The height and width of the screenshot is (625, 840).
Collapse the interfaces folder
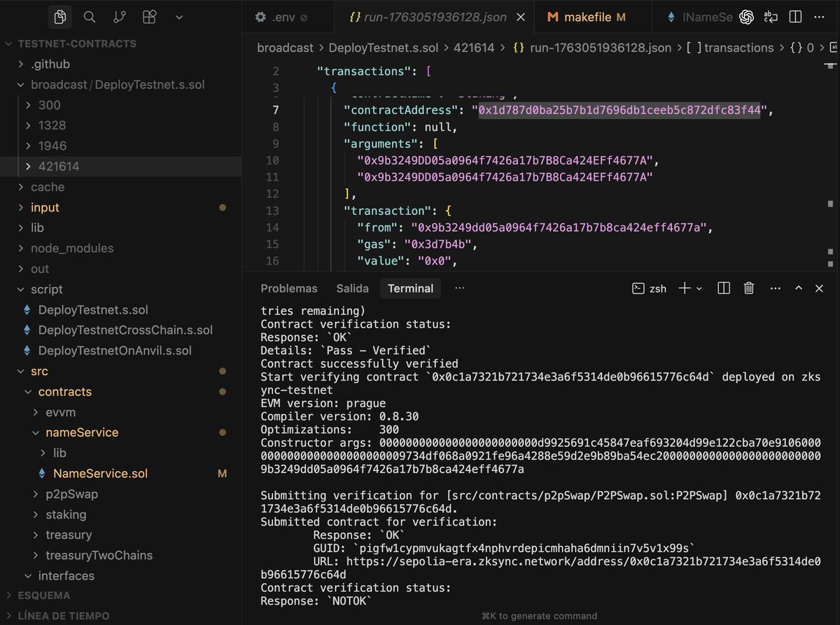click(x=120, y=575)
